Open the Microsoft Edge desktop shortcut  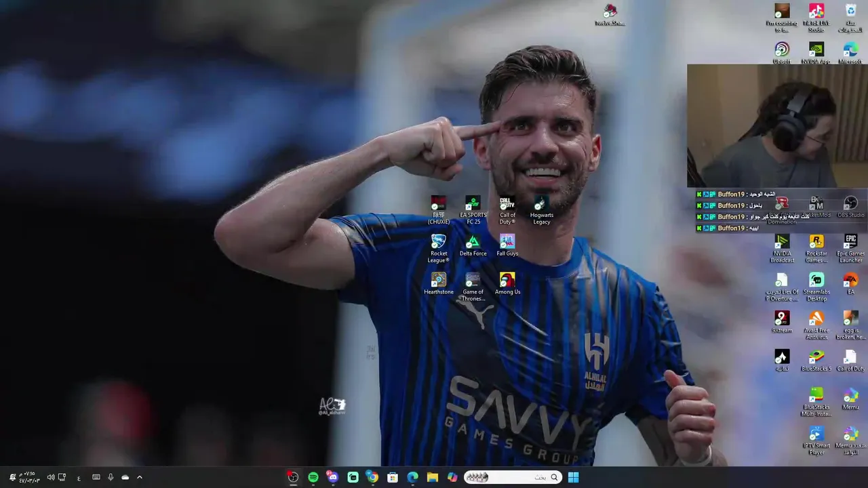coord(850,54)
